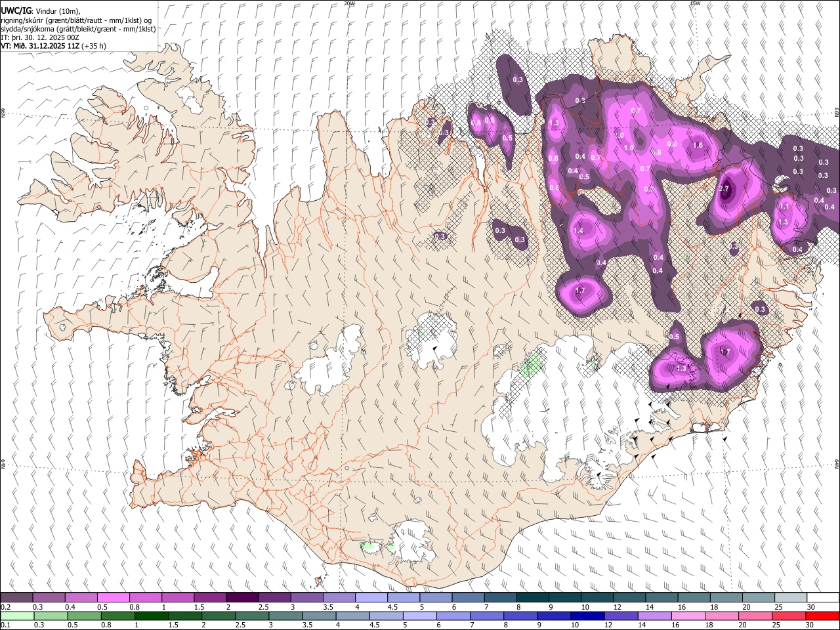Select grey-green rain swatch between 2.5 and 3
Screen dimensions: 840x630
coord(252,616)
